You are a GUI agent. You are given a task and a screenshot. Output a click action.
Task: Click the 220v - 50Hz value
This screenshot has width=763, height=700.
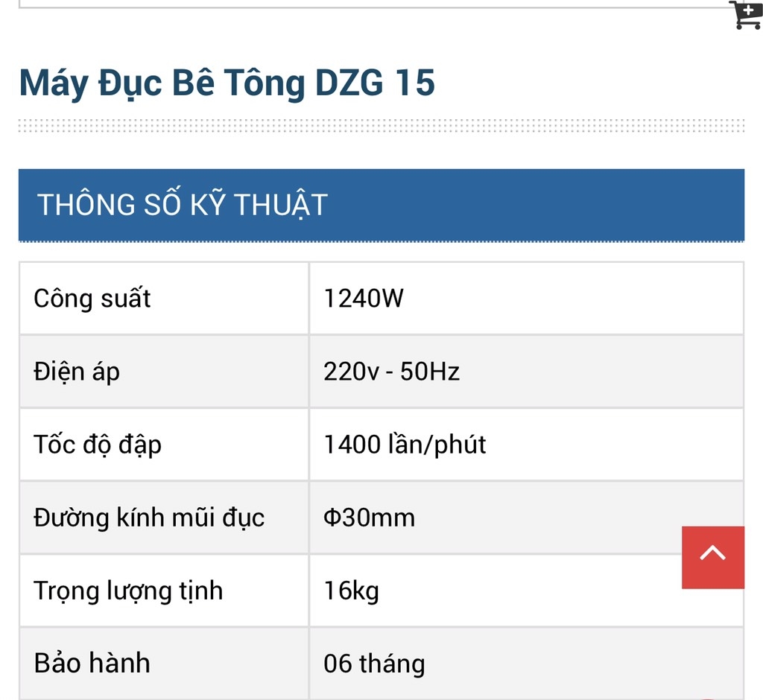click(x=391, y=372)
